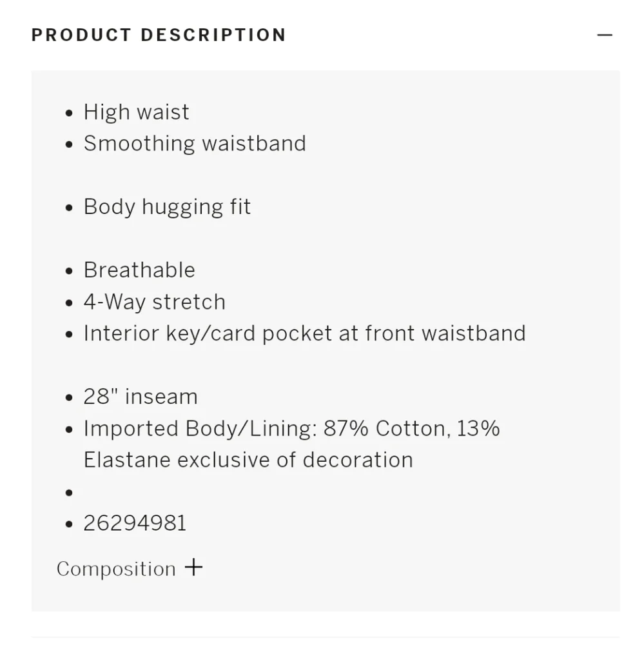This screenshot has height=645, width=644.
Task: Click the Smoothing waistband list item
Action: pyautogui.click(x=195, y=144)
